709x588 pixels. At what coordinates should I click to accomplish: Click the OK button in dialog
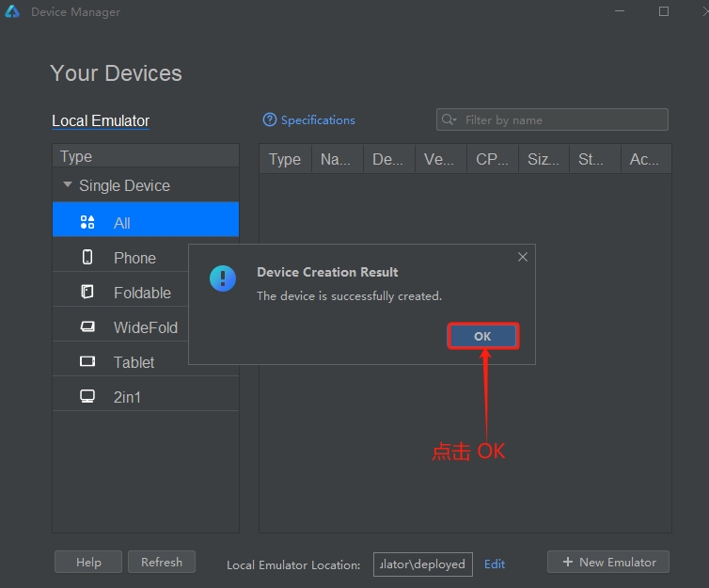(x=482, y=336)
